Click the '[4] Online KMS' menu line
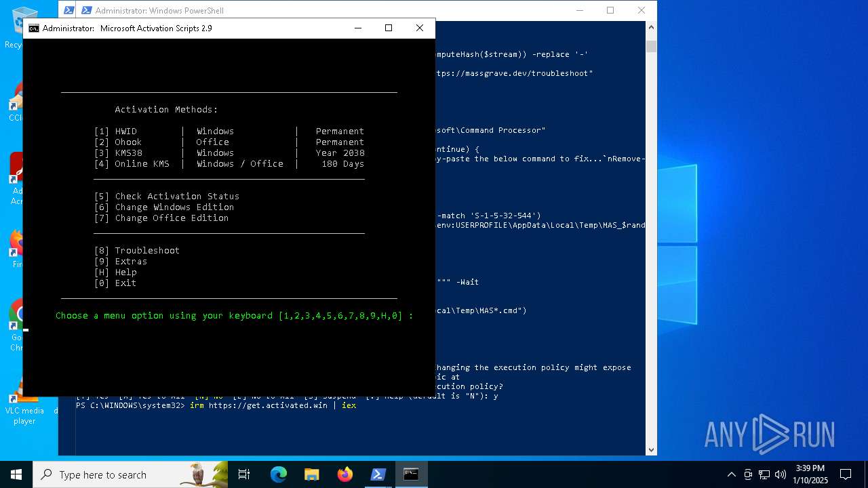Viewport: 868px width, 488px height. pyautogui.click(x=229, y=163)
